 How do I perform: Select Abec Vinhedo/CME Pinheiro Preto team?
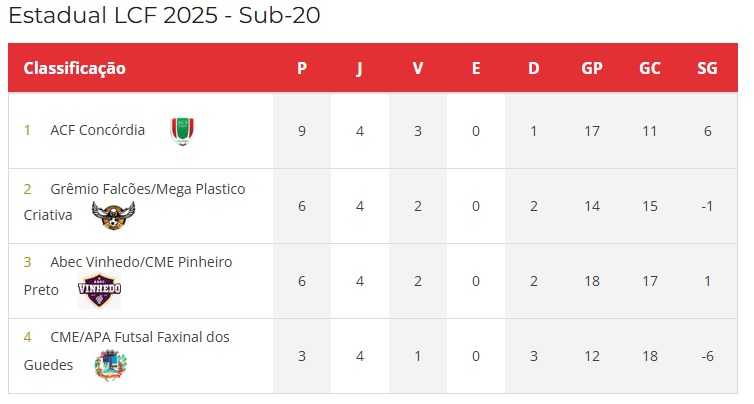pyautogui.click(x=128, y=276)
